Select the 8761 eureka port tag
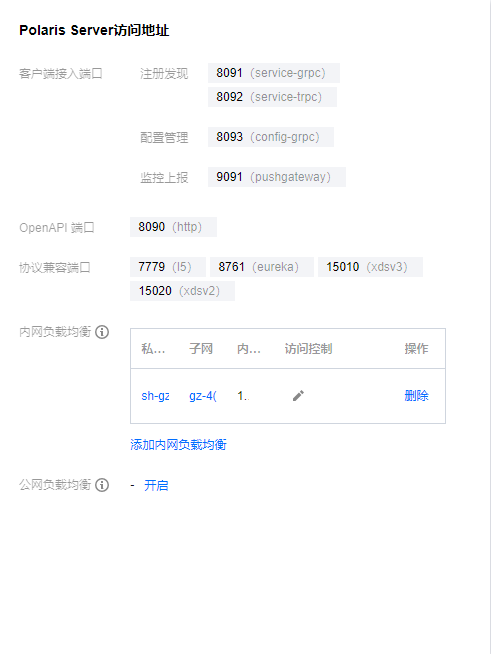 tap(262, 267)
